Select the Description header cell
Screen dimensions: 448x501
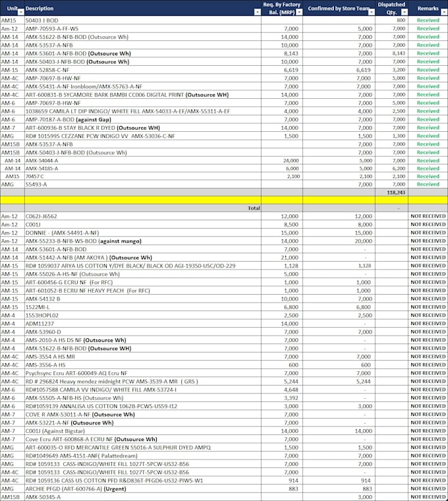143,9
